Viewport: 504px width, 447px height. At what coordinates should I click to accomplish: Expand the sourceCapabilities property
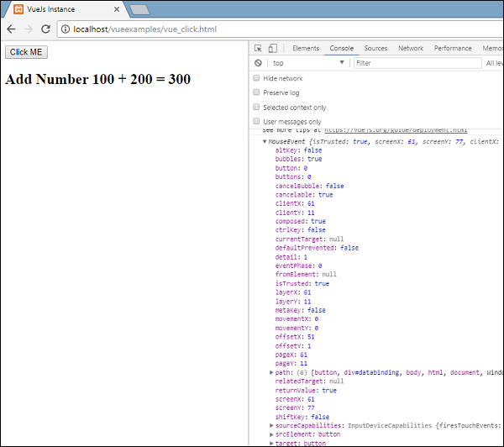click(x=271, y=425)
